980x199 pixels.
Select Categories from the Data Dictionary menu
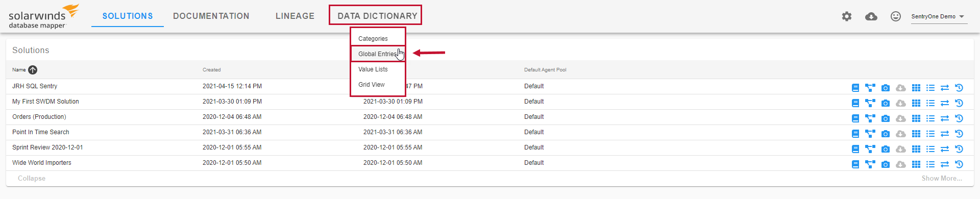(373, 39)
